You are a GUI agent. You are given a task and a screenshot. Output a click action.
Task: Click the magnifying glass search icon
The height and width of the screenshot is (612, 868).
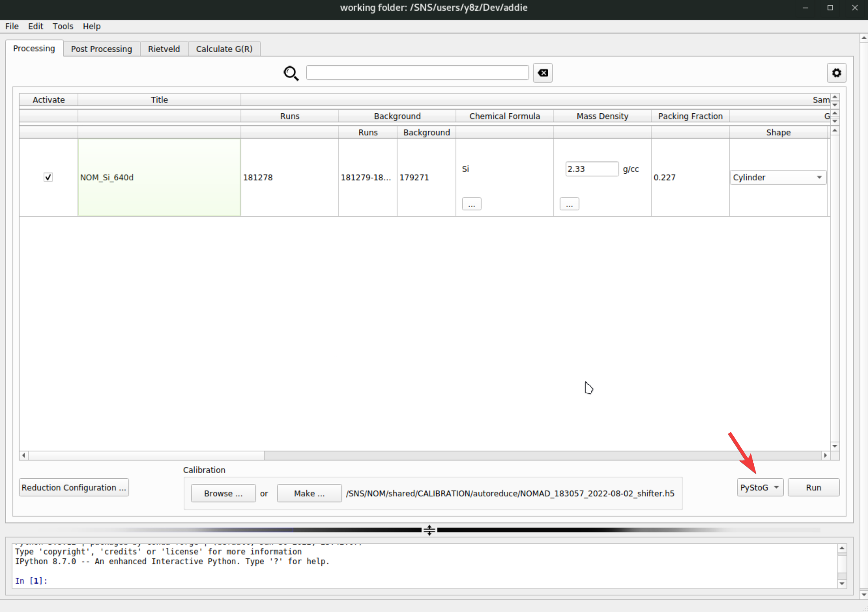[291, 73]
